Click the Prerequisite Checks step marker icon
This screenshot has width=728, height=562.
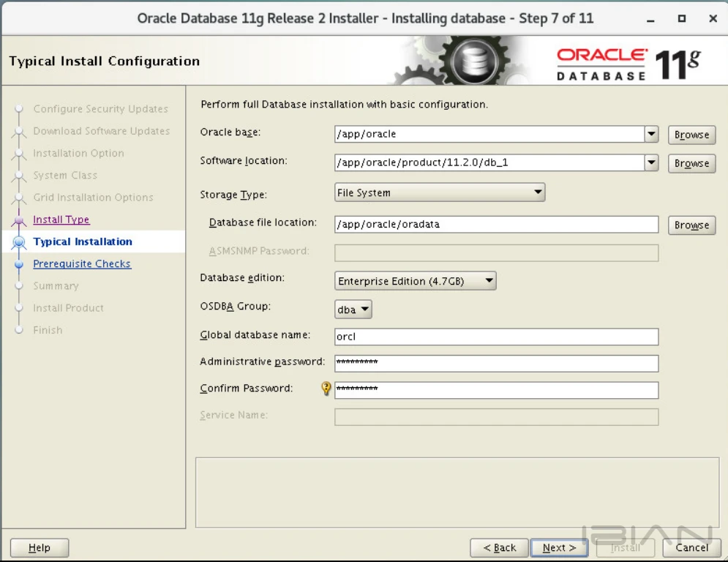[19, 264]
